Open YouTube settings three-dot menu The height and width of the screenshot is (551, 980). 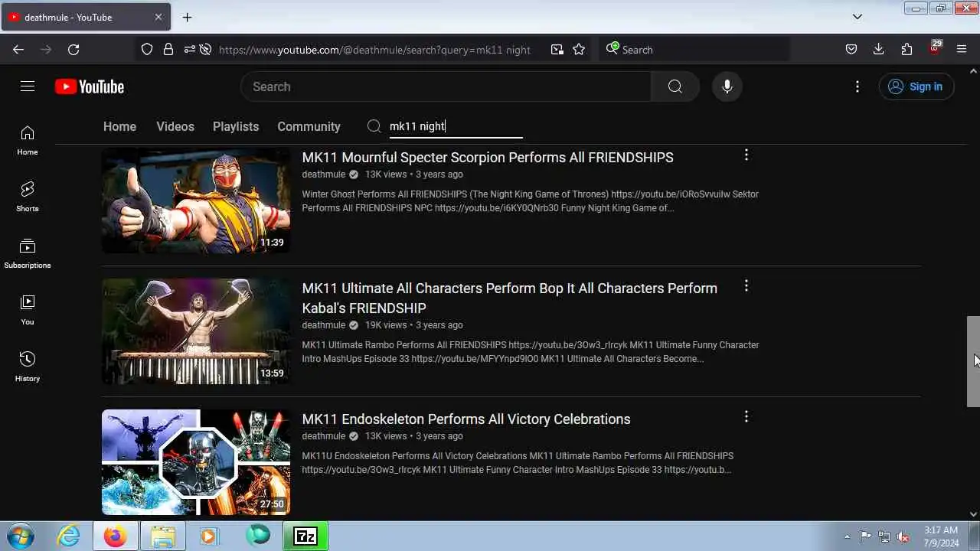pos(857,86)
